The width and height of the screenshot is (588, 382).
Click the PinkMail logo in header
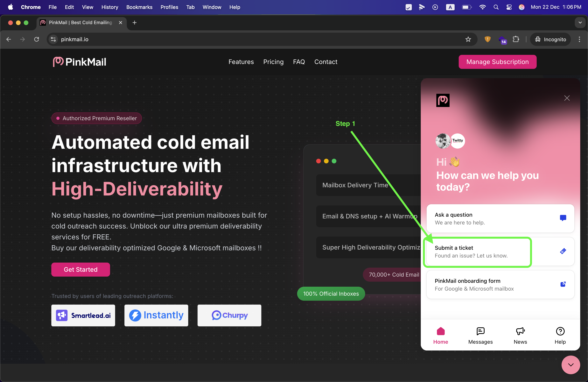tap(80, 62)
